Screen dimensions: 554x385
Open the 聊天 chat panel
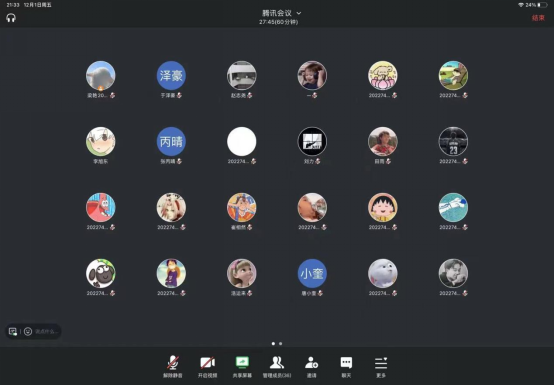coord(346,366)
